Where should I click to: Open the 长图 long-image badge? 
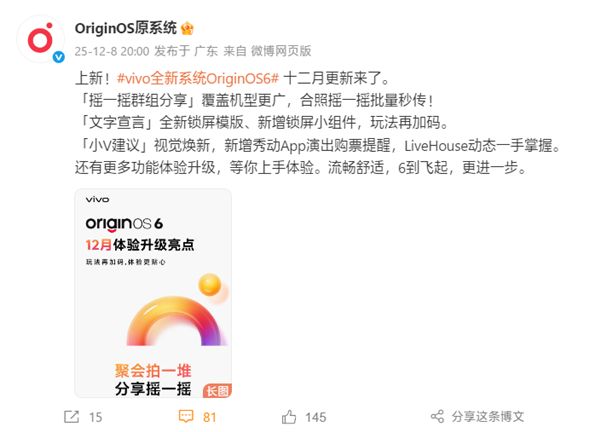point(217,391)
